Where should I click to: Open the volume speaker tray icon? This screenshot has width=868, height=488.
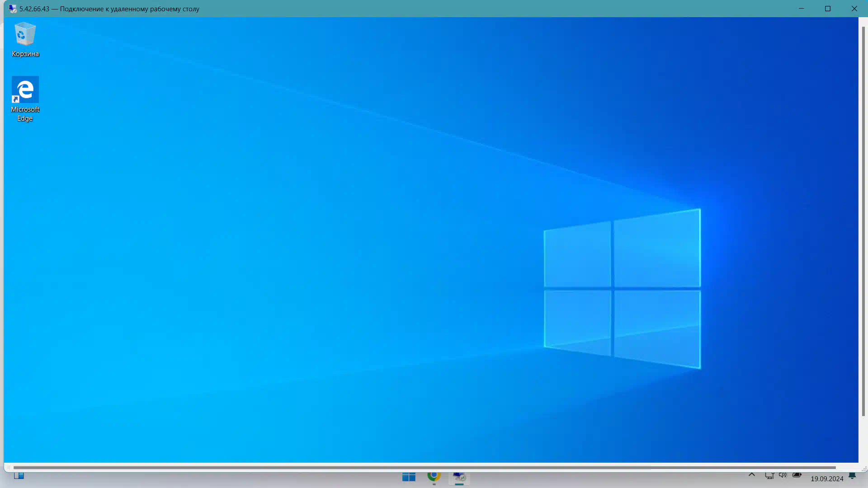(783, 475)
